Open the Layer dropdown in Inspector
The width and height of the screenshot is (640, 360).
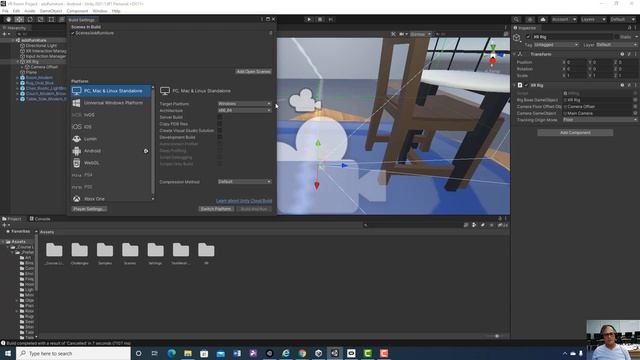[x=616, y=44]
